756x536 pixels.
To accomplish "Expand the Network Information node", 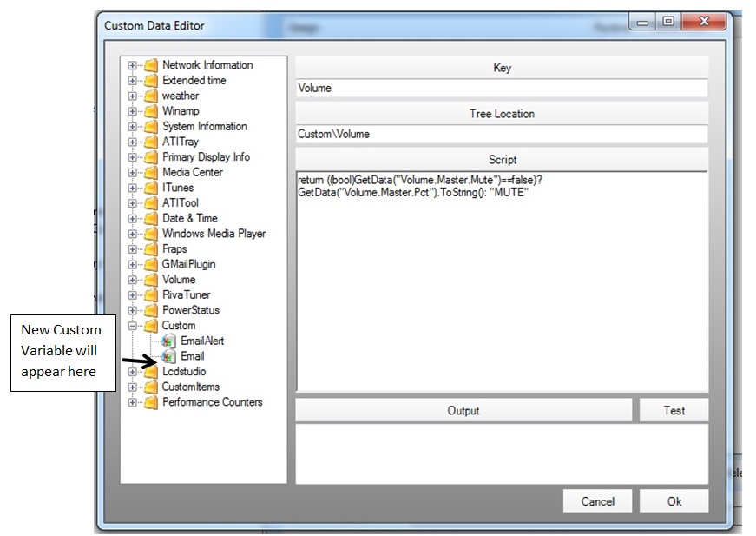I will coord(132,65).
